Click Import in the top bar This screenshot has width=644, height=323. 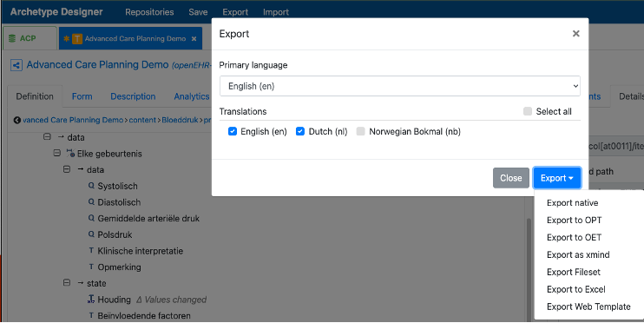[x=276, y=12]
